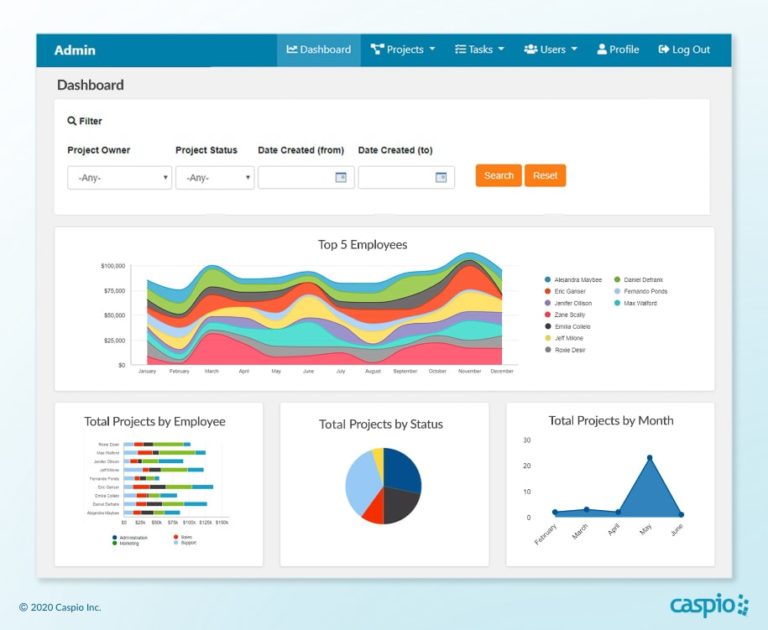This screenshot has width=768, height=630.
Task: Click the May data point on month chart
Action: pyautogui.click(x=650, y=458)
